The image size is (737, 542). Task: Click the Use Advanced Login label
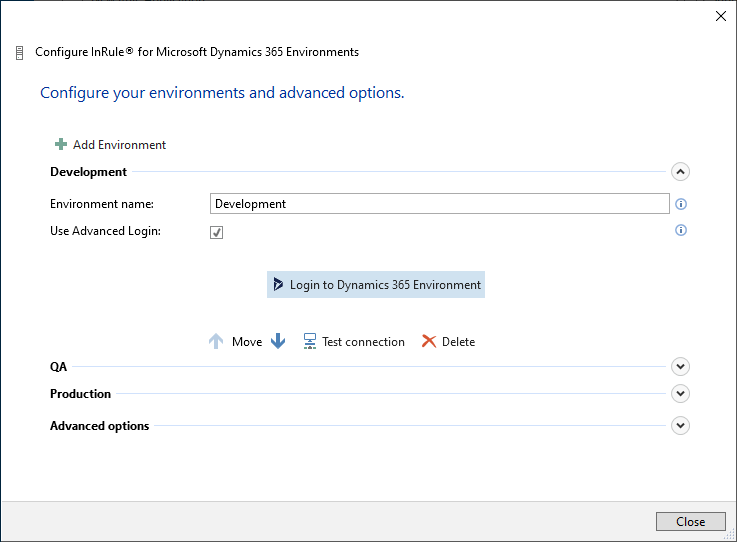coord(105,231)
